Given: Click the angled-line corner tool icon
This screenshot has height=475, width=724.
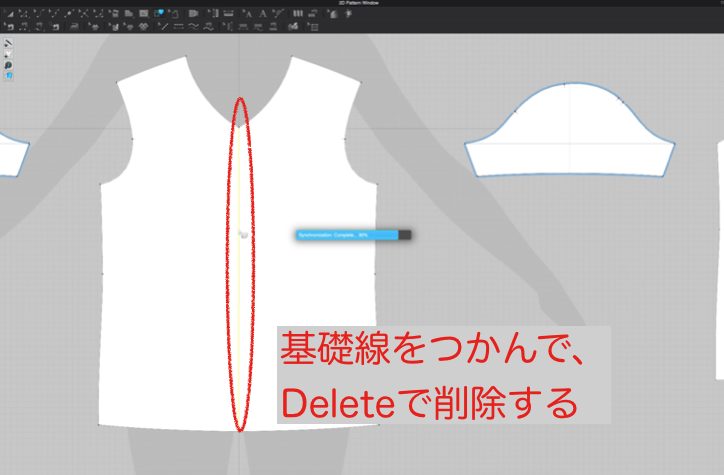Looking at the screenshot, I should click(98, 14).
